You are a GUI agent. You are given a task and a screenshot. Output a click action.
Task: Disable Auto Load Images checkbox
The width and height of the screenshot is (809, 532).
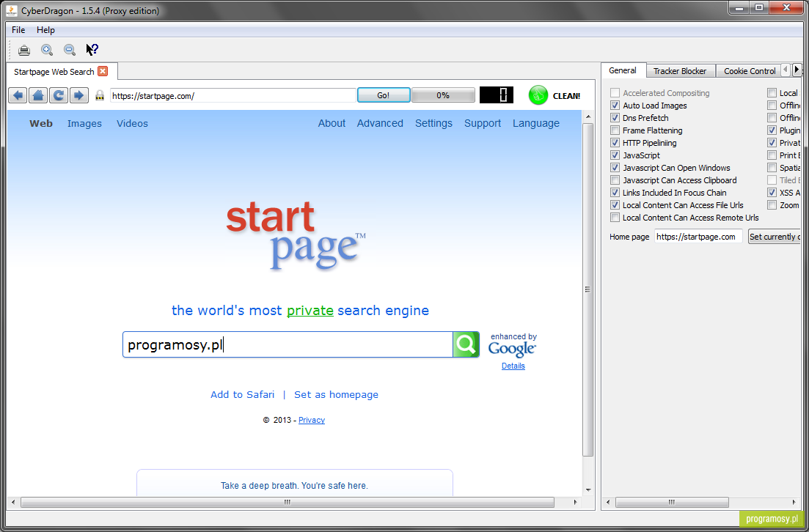615,106
